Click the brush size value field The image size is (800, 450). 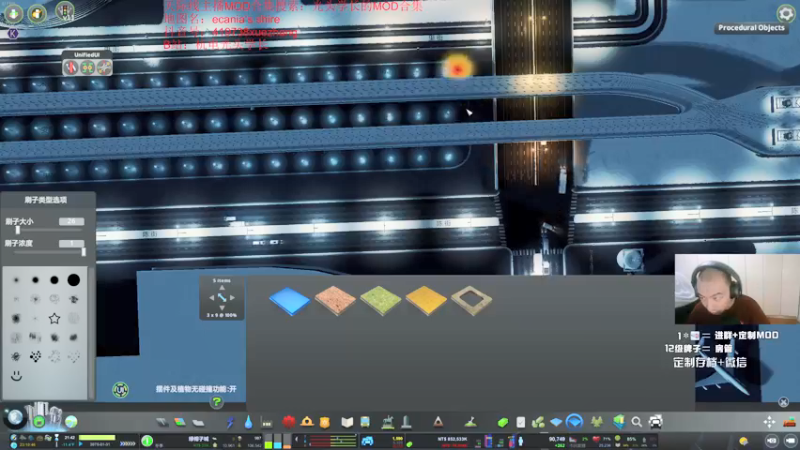tap(71, 221)
